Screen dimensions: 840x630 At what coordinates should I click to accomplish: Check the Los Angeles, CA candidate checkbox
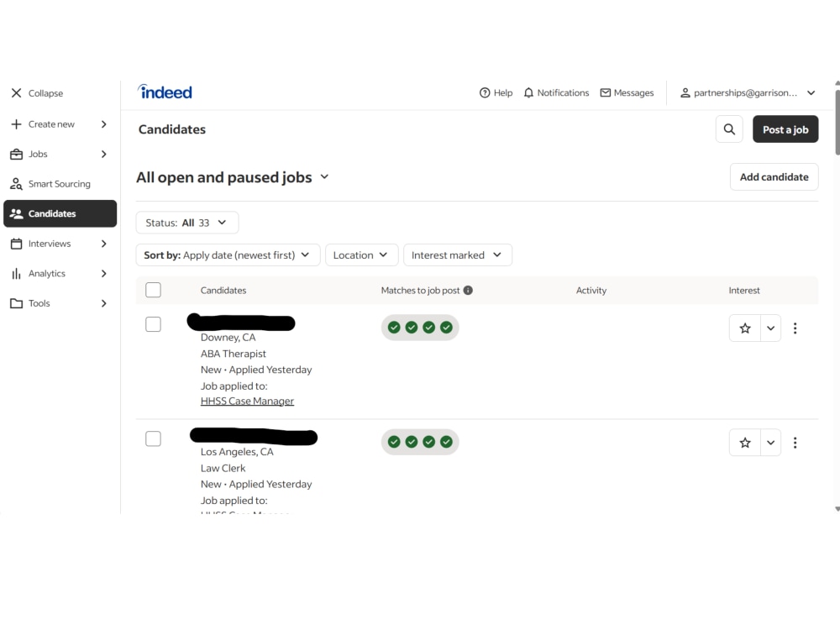pyautogui.click(x=153, y=438)
